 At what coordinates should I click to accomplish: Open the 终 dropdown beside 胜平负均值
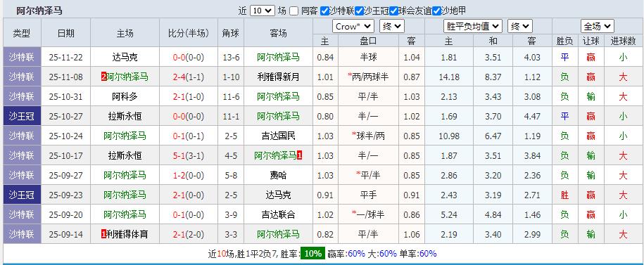520,27
